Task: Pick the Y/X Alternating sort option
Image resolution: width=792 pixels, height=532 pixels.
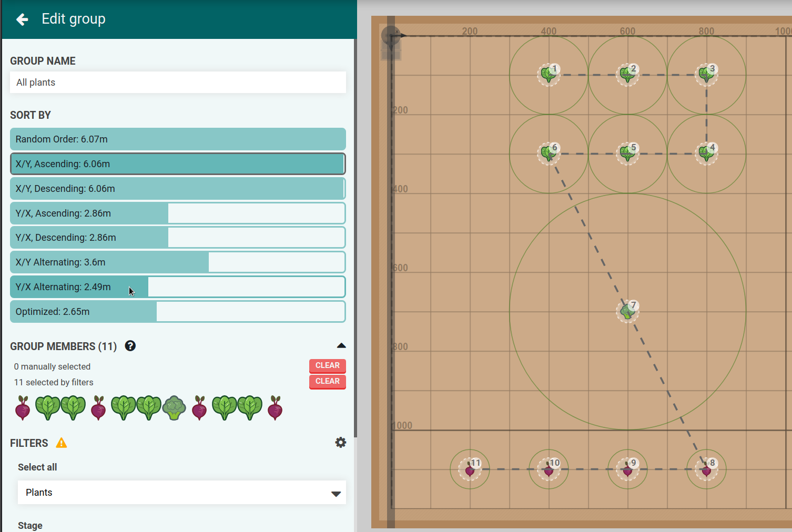Action: click(x=177, y=287)
